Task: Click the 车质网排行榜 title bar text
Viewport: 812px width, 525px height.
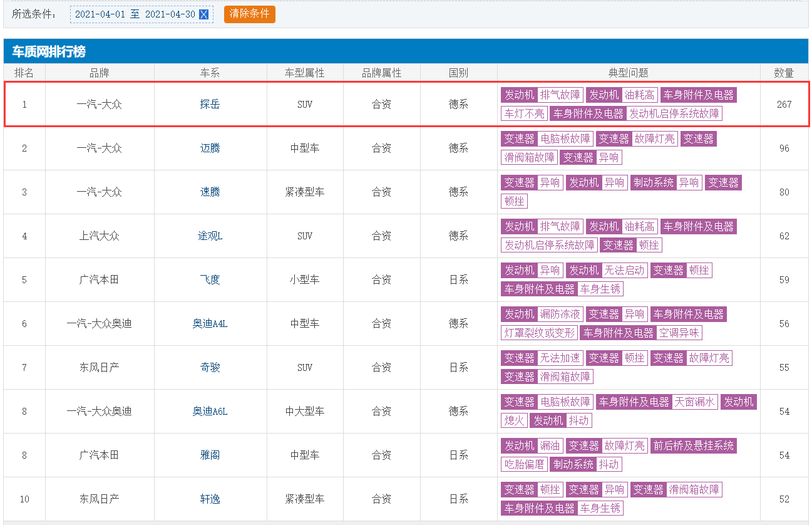Action: click(x=49, y=51)
